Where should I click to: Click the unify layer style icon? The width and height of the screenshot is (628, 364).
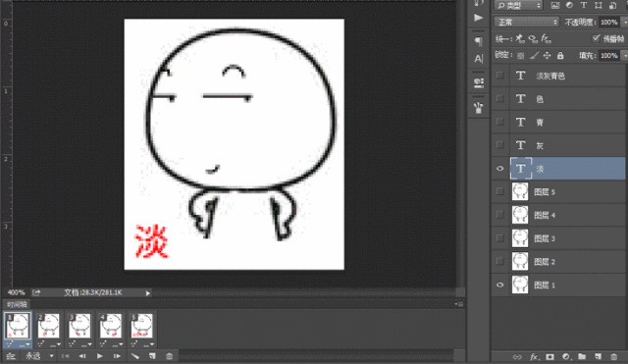[546, 38]
